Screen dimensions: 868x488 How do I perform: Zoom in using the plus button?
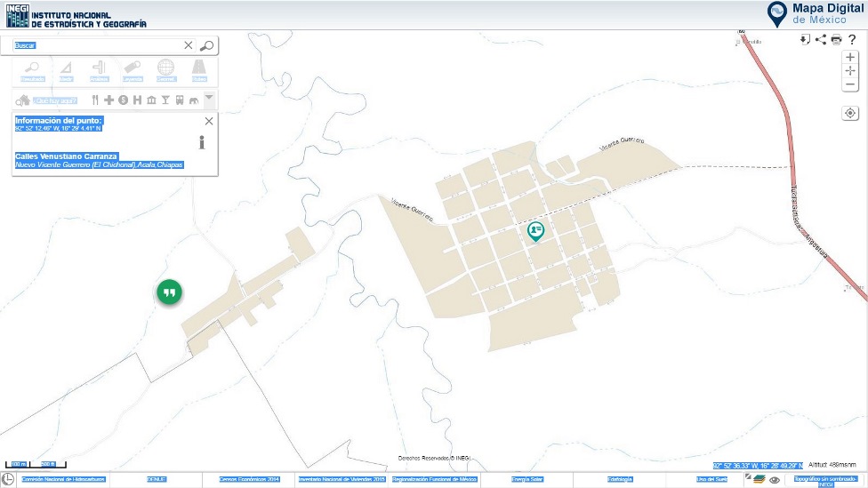point(850,57)
